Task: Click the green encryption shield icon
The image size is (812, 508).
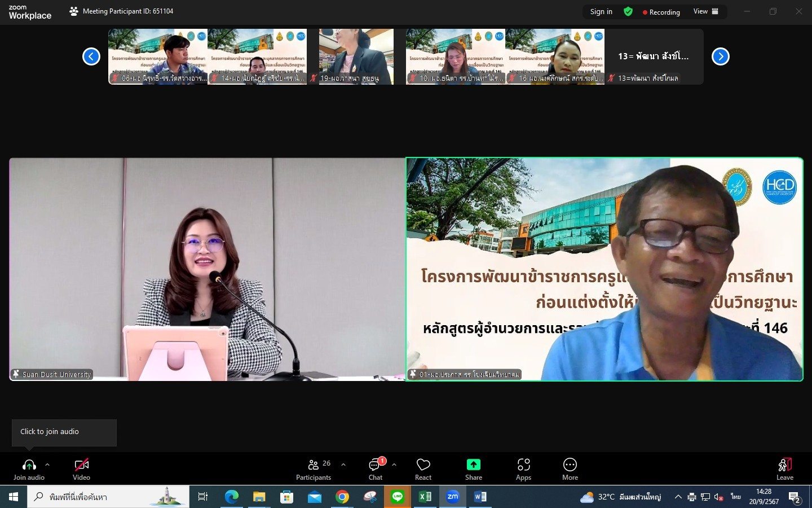Action: [x=628, y=11]
